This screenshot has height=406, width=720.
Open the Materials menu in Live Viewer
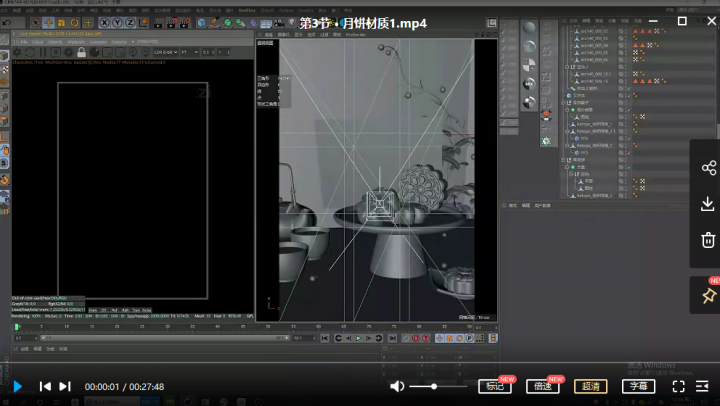(76, 42)
